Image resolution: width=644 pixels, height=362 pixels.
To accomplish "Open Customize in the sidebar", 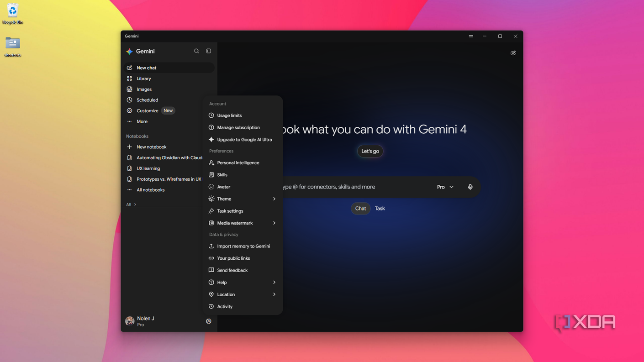I will pyautogui.click(x=169, y=111).
